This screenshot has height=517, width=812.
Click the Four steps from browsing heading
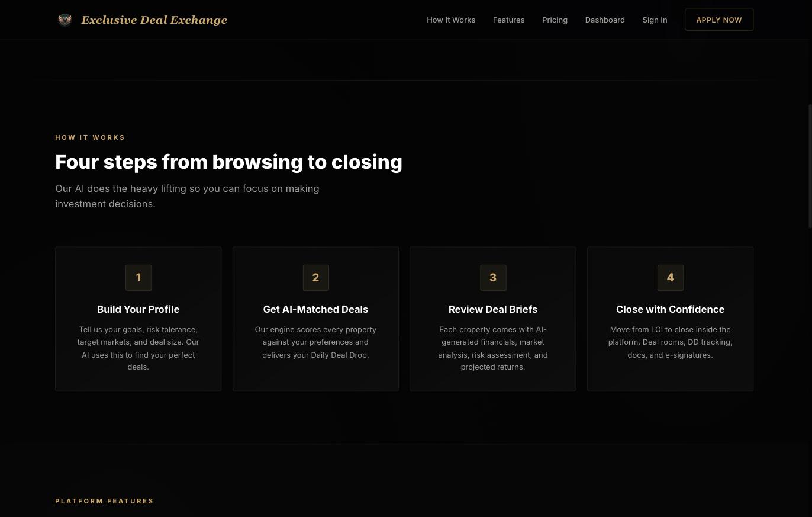[228, 162]
